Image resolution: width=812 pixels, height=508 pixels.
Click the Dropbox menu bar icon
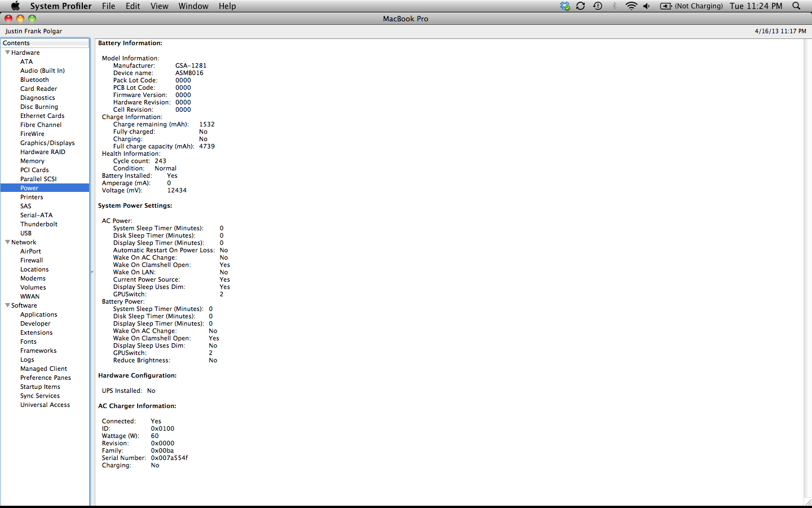click(565, 6)
